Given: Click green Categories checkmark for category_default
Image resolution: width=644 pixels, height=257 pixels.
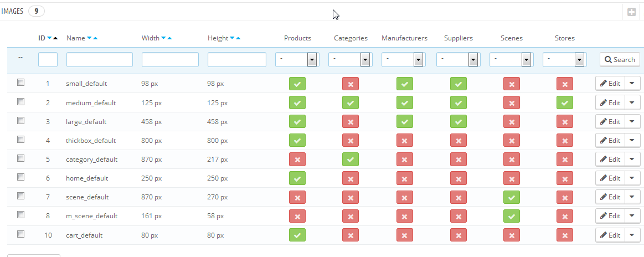Looking at the screenshot, I should (x=351, y=159).
